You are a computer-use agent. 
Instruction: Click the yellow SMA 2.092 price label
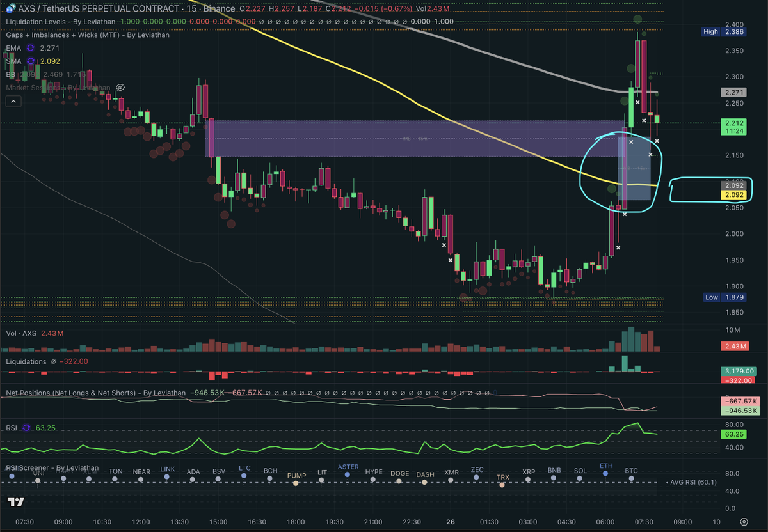point(733,195)
